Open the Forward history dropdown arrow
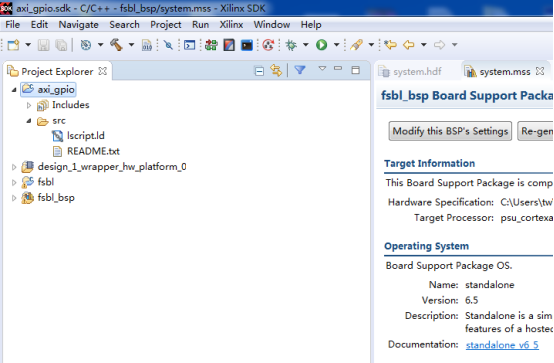 (455, 45)
